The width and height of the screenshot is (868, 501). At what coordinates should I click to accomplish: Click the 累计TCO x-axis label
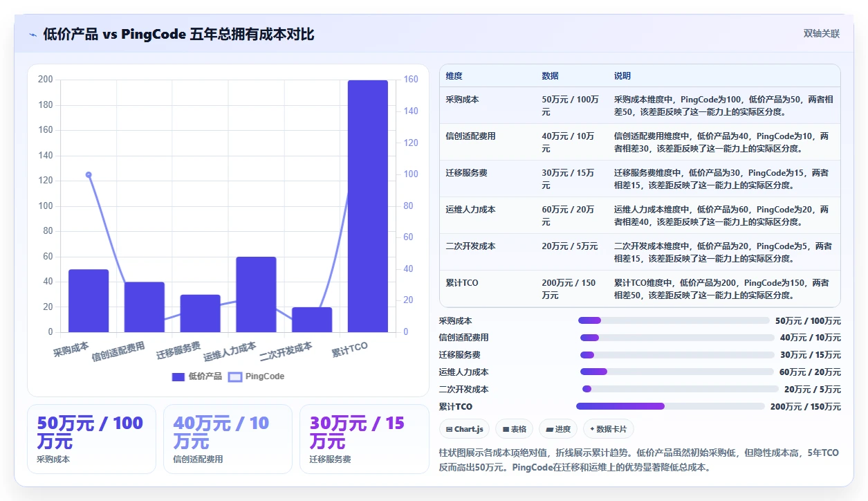coord(350,349)
